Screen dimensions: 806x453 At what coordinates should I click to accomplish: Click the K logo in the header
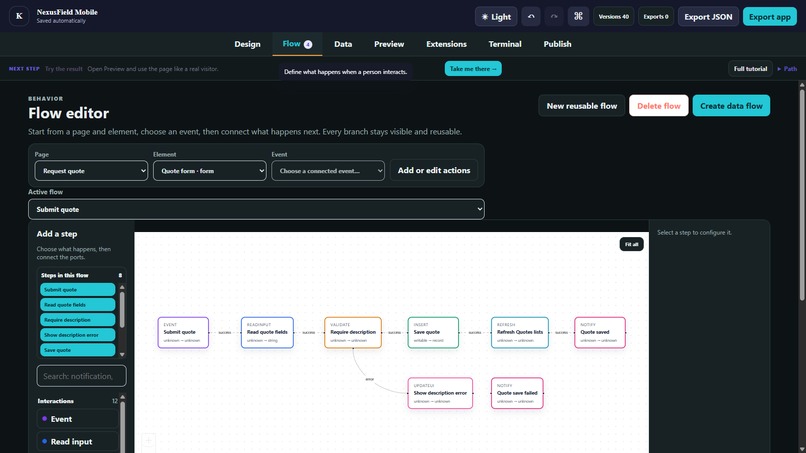coord(19,16)
